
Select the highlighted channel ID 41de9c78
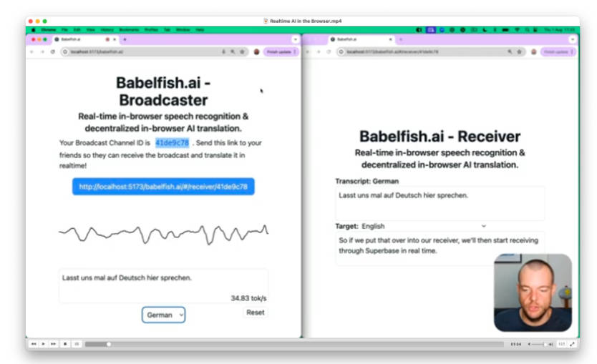click(x=172, y=142)
